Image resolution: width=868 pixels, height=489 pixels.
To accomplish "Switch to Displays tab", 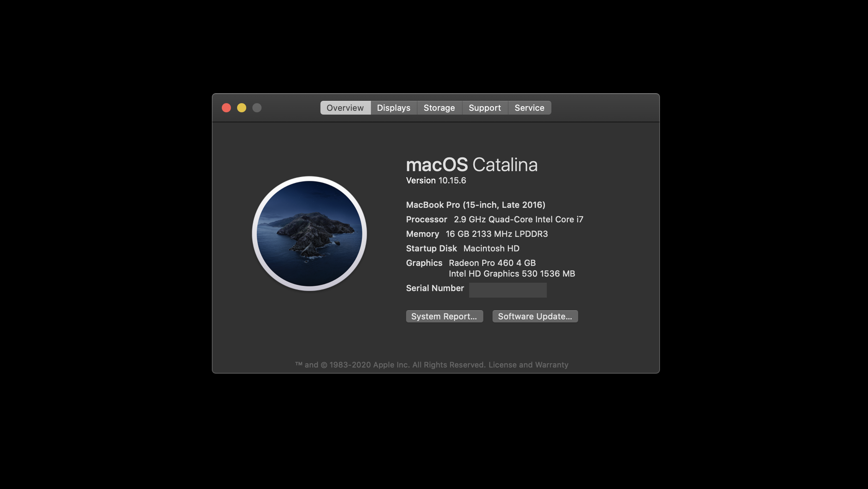I will 393,107.
